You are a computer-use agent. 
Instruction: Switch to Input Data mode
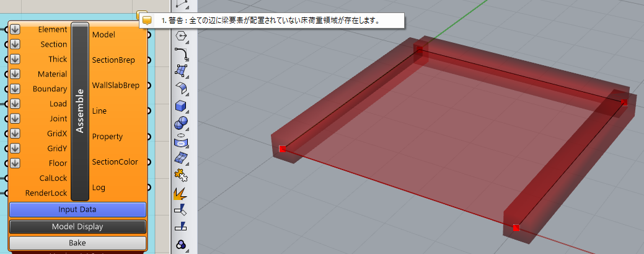click(77, 209)
